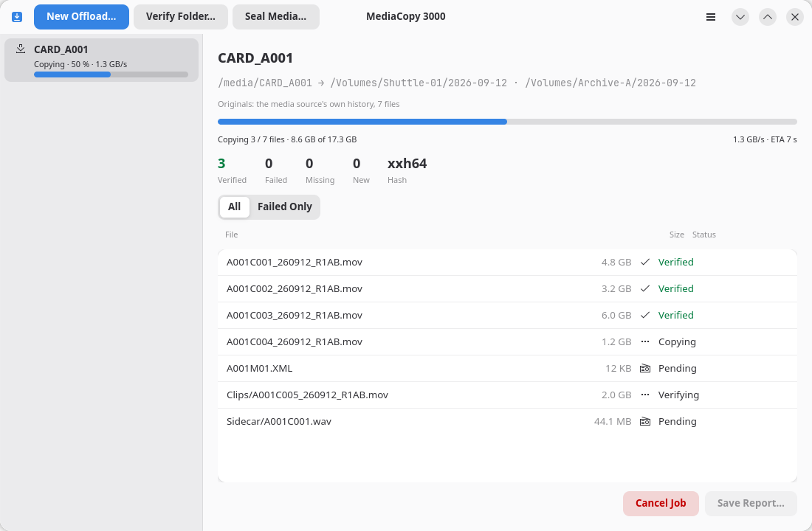Select the CARD_A001 job in sidebar

[x=102, y=60]
